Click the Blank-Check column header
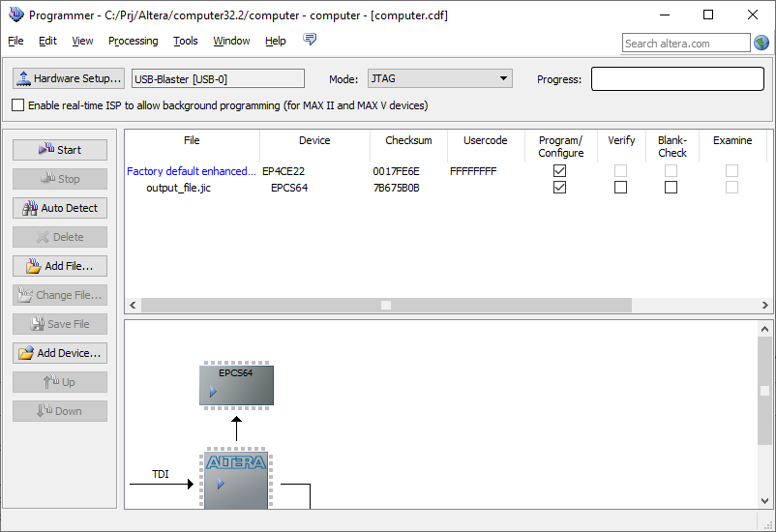The image size is (776, 532). (x=672, y=146)
